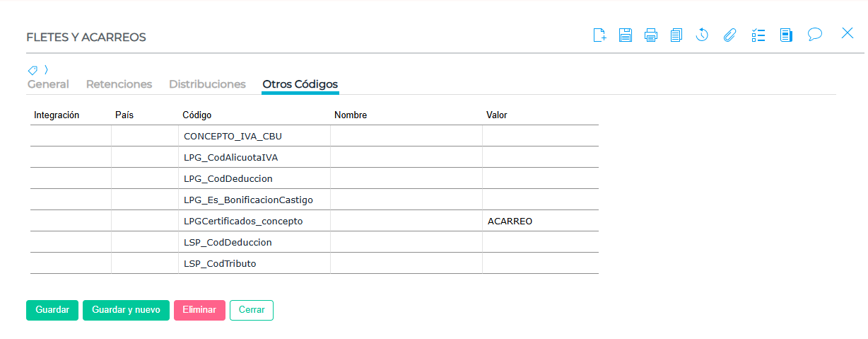Click Valor cell for CONCEPTO_IVA_CBU row
Screen dimensions: 868x339
[540, 136]
